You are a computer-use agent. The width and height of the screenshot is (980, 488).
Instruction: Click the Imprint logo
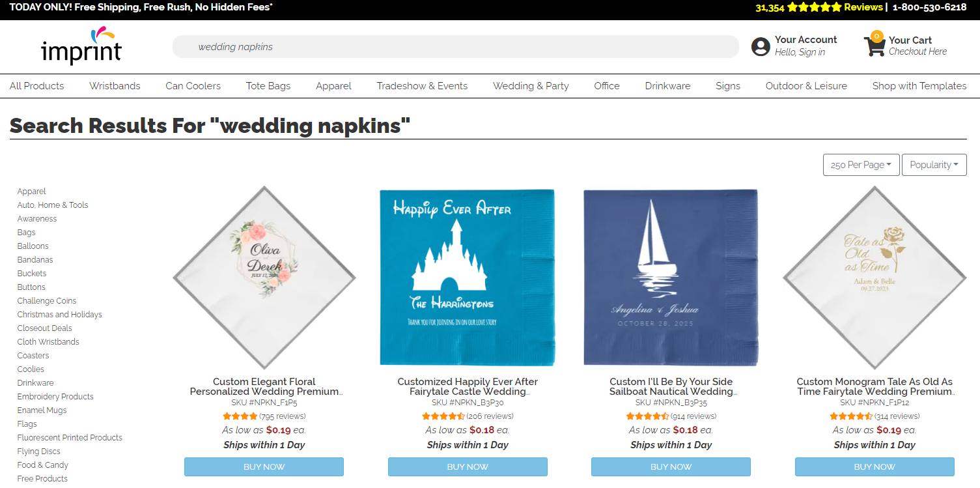(81, 46)
